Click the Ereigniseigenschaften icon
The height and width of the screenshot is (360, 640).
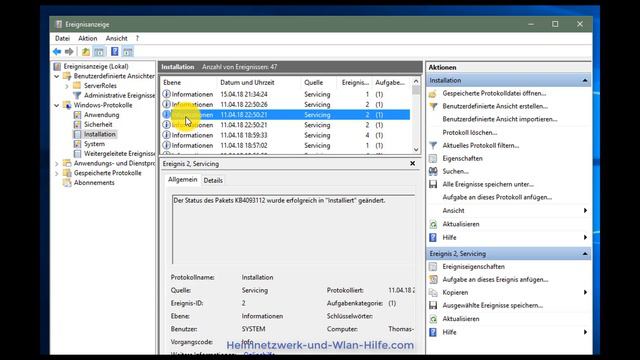coord(433,267)
